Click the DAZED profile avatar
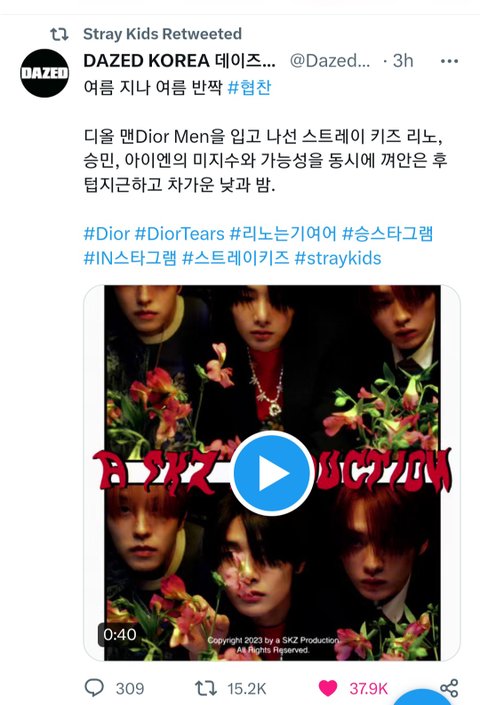Screen dimensions: 480x705 [44, 73]
